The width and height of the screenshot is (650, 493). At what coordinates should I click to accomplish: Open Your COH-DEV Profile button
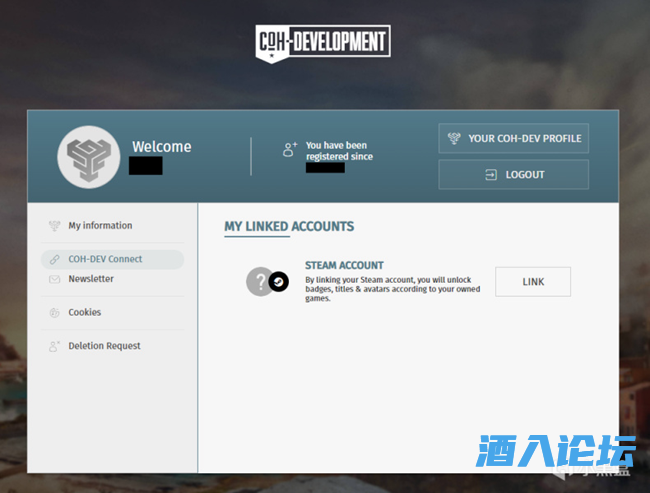coord(514,138)
